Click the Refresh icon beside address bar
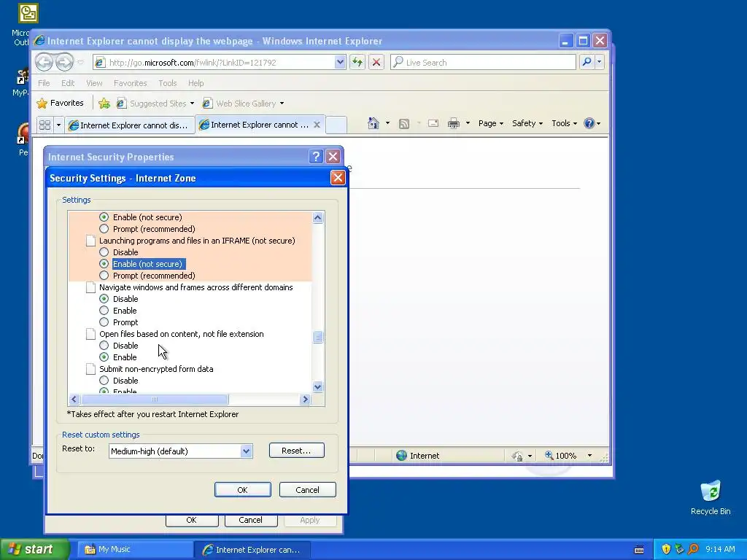Image resolution: width=747 pixels, height=560 pixels. point(357,62)
